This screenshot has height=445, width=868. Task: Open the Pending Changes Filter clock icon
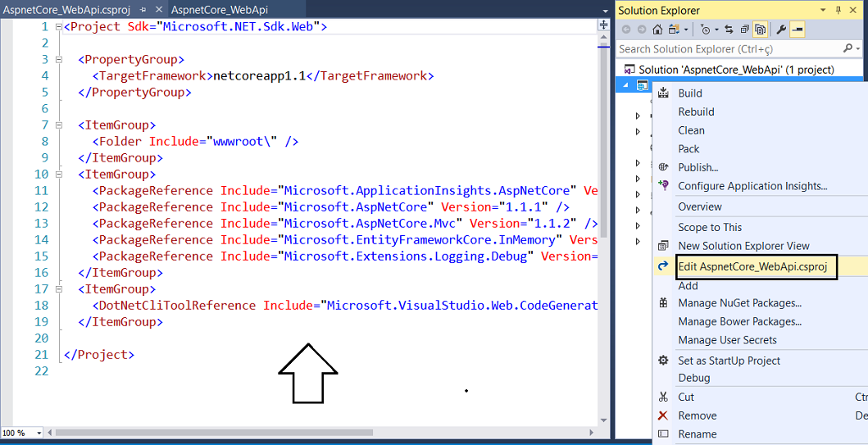[706, 30]
